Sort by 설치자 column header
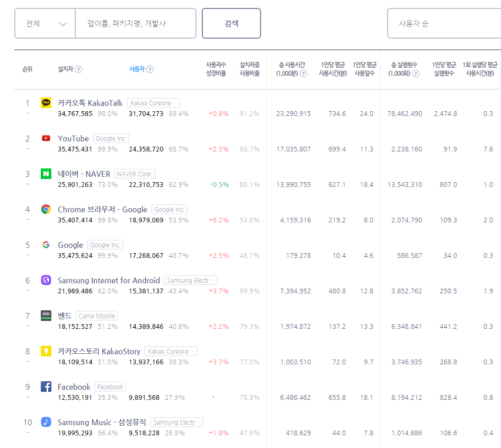Viewport: 501px width, 448px height. 66,69
